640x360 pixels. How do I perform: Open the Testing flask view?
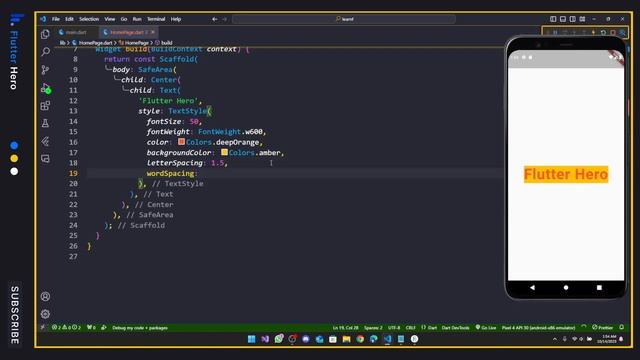45,123
